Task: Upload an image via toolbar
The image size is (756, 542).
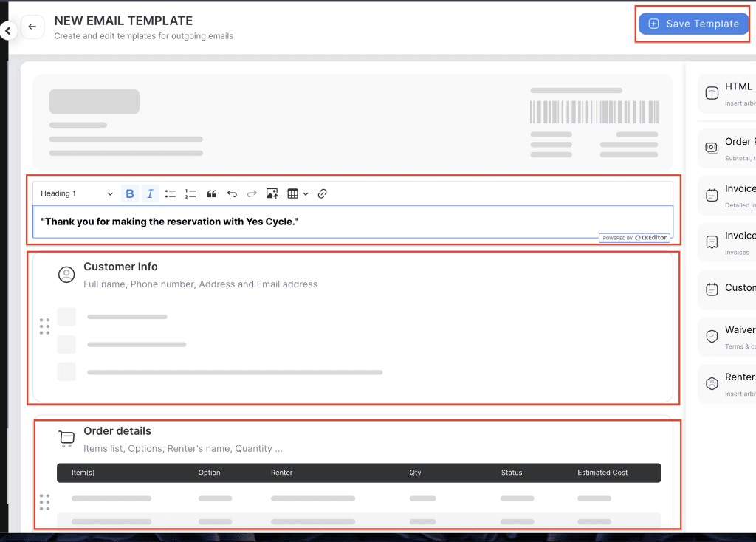Action: click(x=272, y=193)
